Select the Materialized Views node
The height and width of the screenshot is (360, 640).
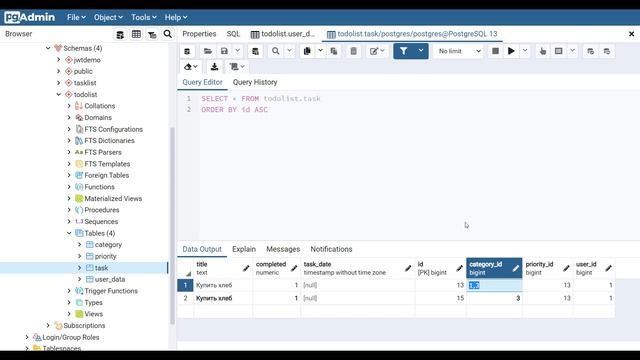pyautogui.click(x=113, y=198)
